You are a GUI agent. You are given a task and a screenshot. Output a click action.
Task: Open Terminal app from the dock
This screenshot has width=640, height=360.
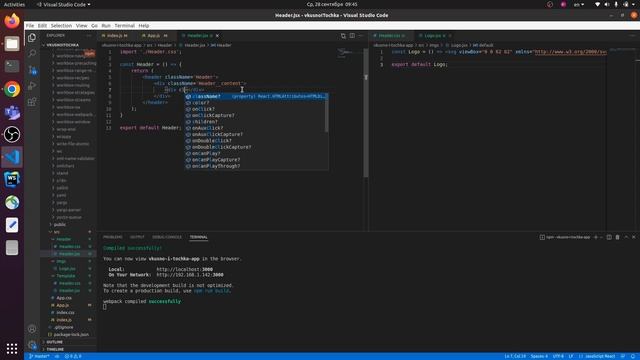[x=12, y=66]
